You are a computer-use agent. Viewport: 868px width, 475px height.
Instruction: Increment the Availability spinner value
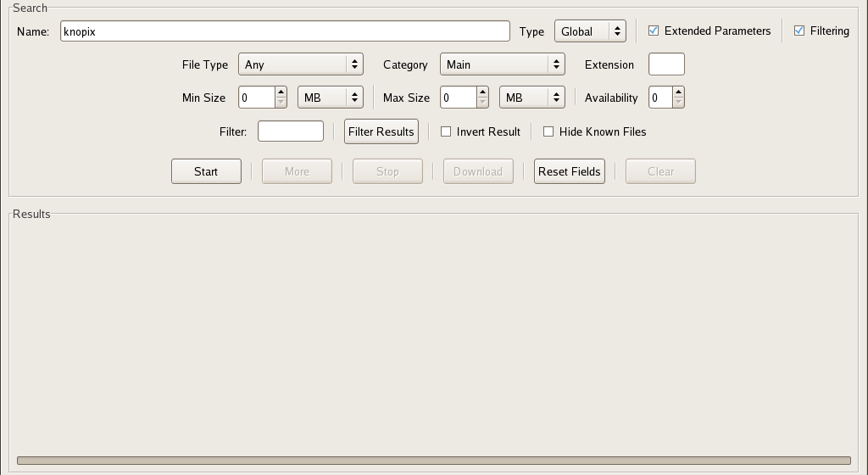678,92
